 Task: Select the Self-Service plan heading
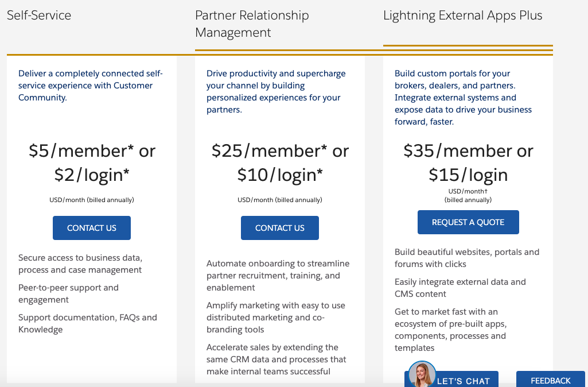coord(39,15)
